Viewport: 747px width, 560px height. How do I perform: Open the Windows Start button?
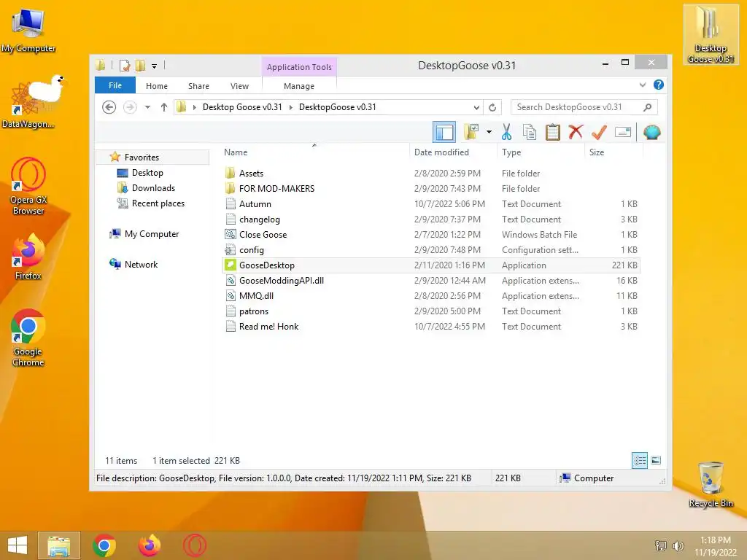tap(18, 545)
